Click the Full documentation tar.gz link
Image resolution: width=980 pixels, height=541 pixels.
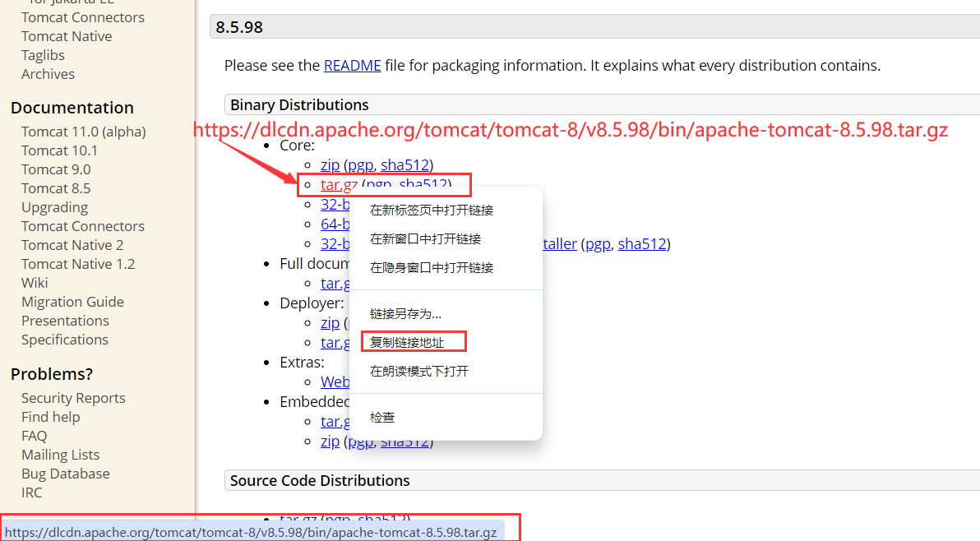(x=335, y=284)
